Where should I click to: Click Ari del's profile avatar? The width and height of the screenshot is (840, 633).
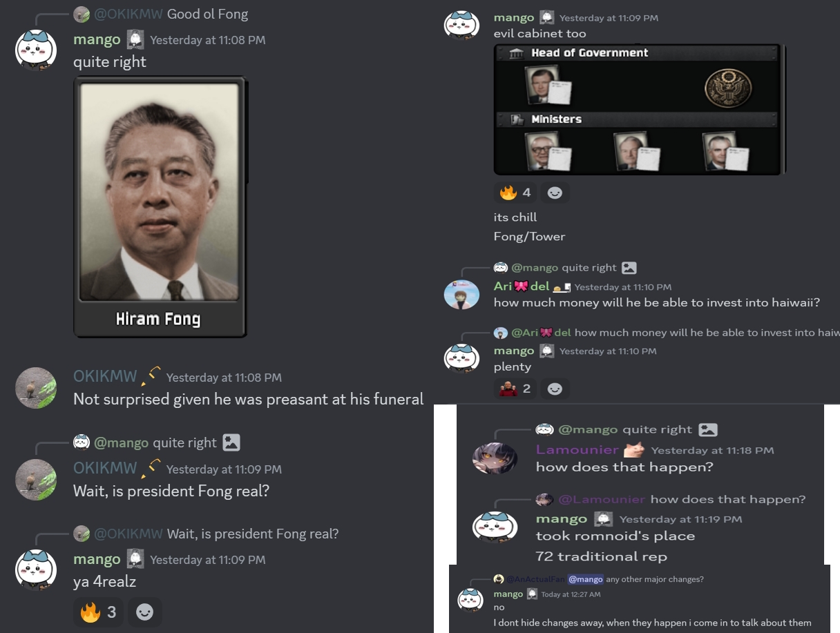(461, 294)
